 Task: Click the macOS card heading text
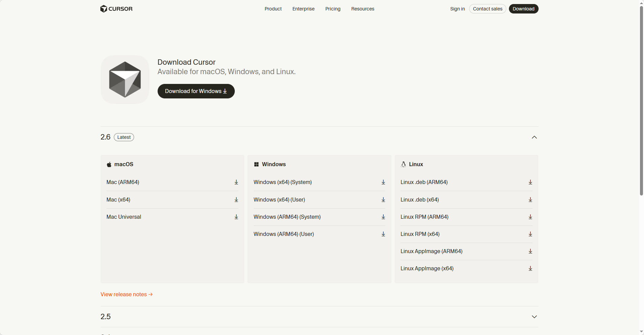[x=124, y=164]
